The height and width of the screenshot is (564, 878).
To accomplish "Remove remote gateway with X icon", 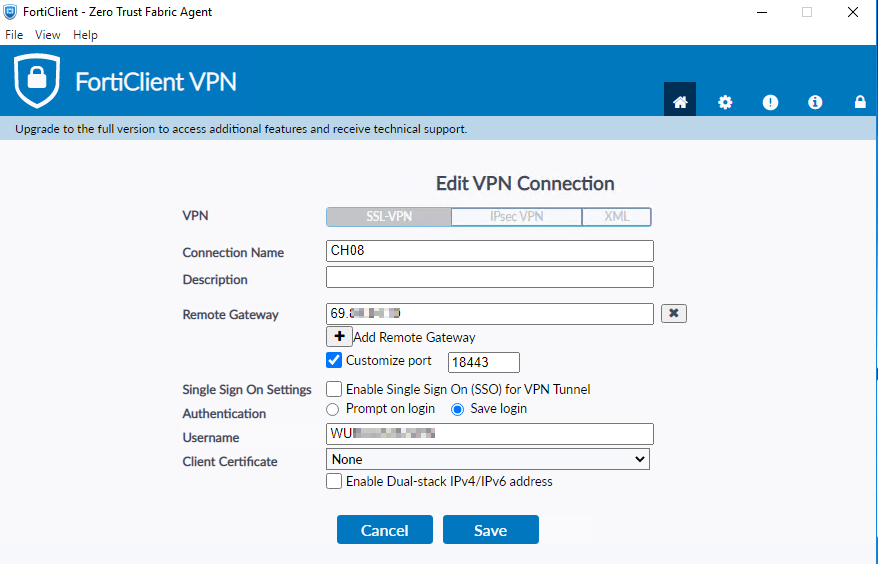I will [x=674, y=313].
